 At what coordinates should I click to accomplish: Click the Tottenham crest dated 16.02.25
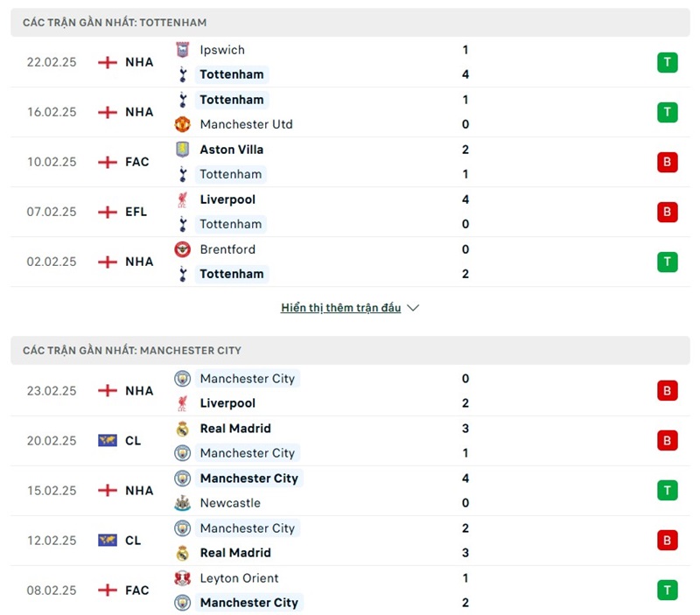(182, 100)
